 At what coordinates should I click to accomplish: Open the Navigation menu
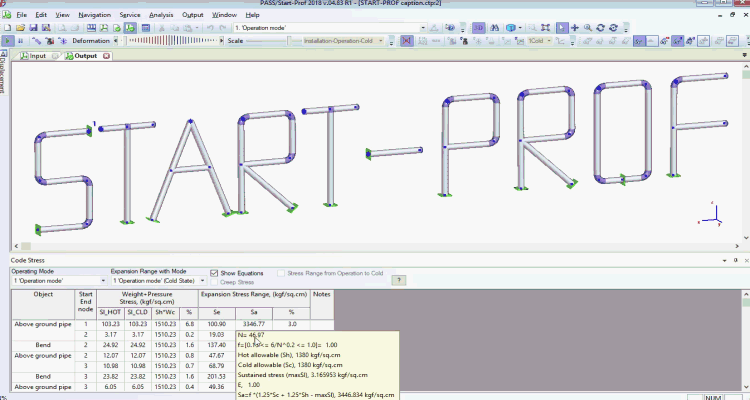[x=94, y=15]
